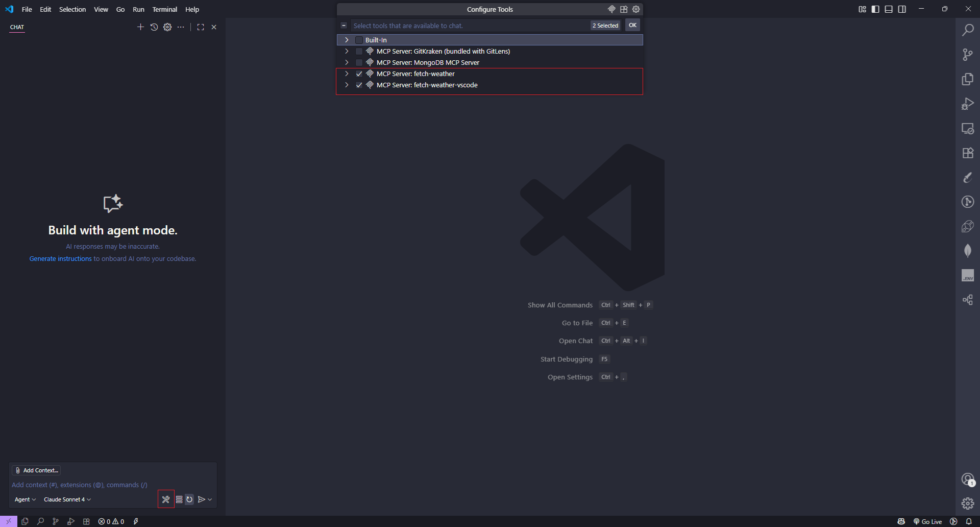Open the GitLens circular branch icon in activity bar
Image resolution: width=980 pixels, height=527 pixels.
pyautogui.click(x=968, y=202)
